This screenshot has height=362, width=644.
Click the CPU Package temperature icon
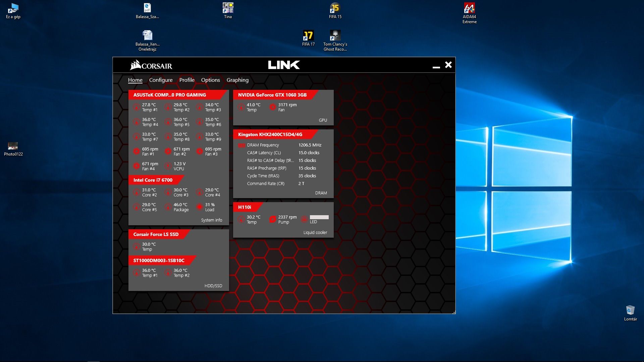point(168,207)
